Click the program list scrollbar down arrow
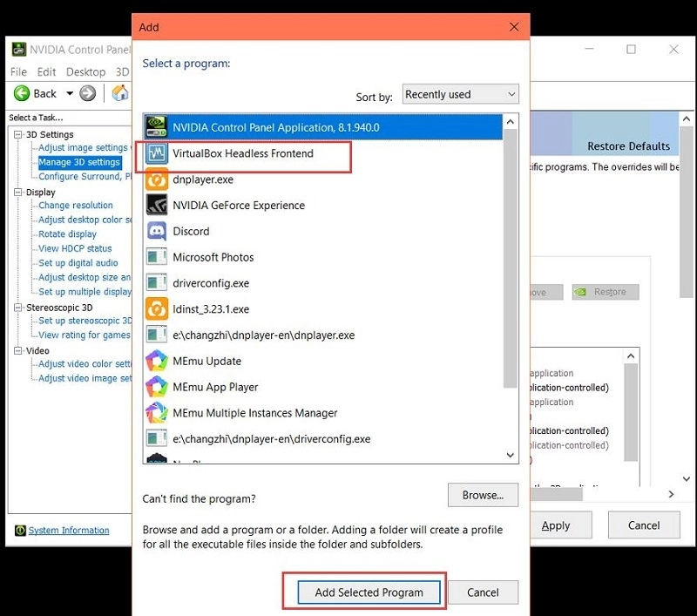Image resolution: width=697 pixels, height=616 pixels. (x=511, y=455)
